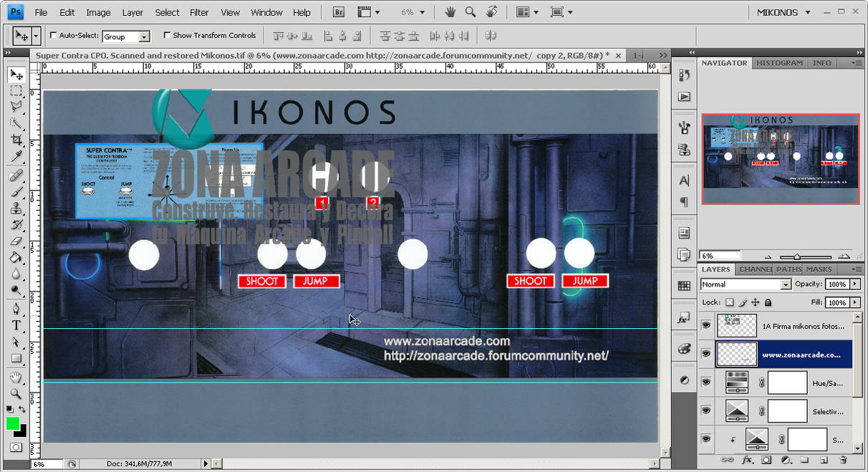Image resolution: width=868 pixels, height=472 pixels.
Task: Select the Brush tool
Action: [16, 192]
